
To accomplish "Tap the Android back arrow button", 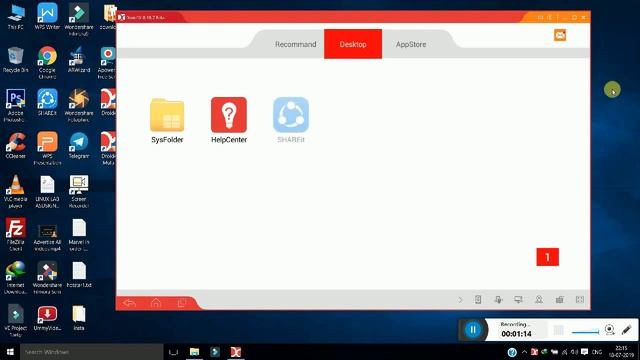I will point(129,303).
